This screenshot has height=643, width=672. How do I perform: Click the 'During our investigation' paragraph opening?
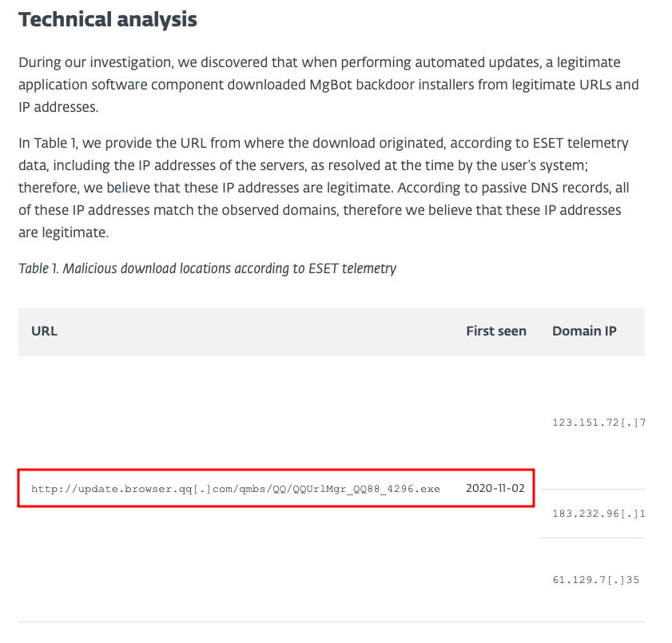click(x=96, y=62)
